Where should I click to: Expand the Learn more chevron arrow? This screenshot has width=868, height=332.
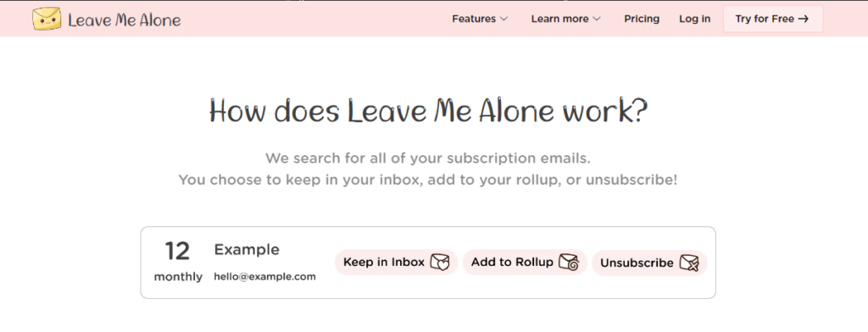coord(596,19)
